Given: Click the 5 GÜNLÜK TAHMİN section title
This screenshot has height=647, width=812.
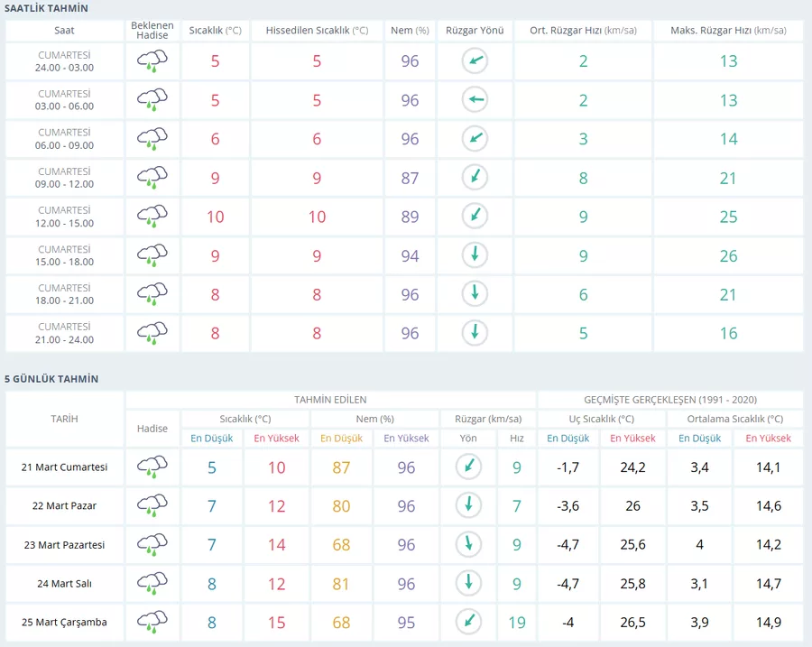Looking at the screenshot, I should (51, 379).
